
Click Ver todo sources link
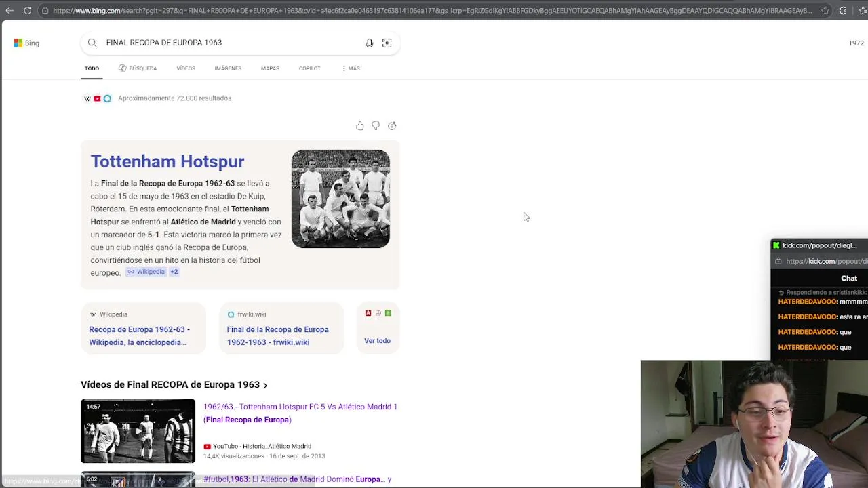377,341
